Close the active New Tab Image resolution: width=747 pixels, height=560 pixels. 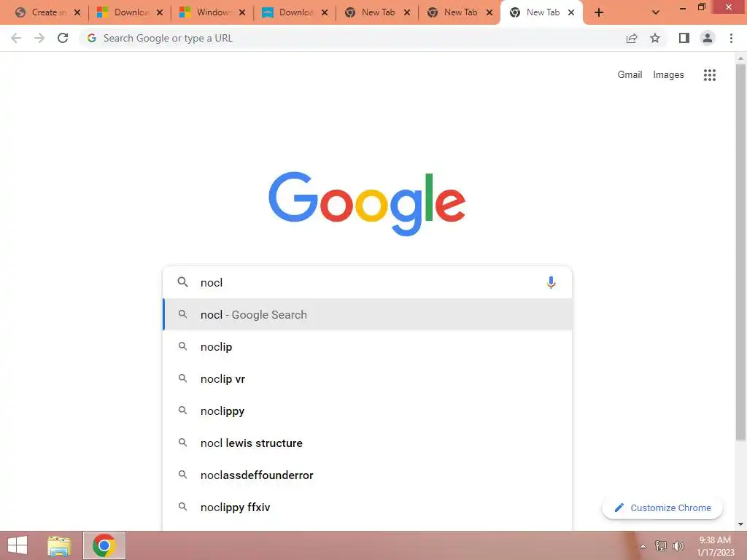click(x=571, y=13)
